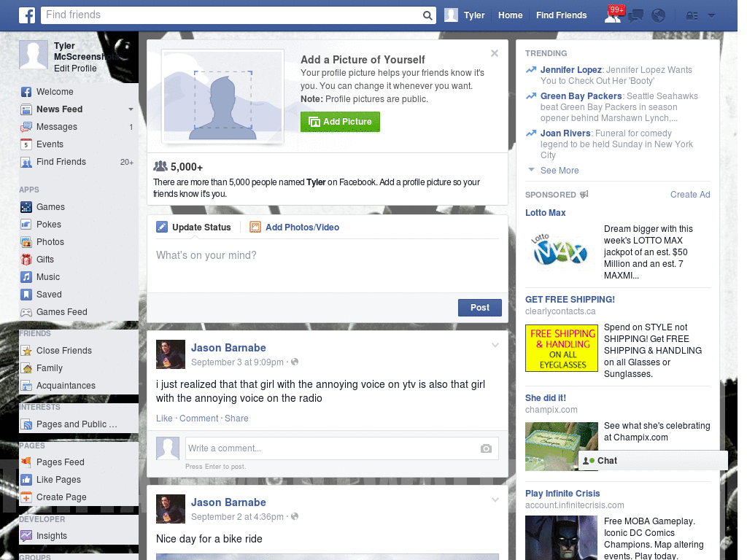Click the Facebook logo icon
The height and width of the screenshot is (560, 747).
pyautogui.click(x=27, y=15)
